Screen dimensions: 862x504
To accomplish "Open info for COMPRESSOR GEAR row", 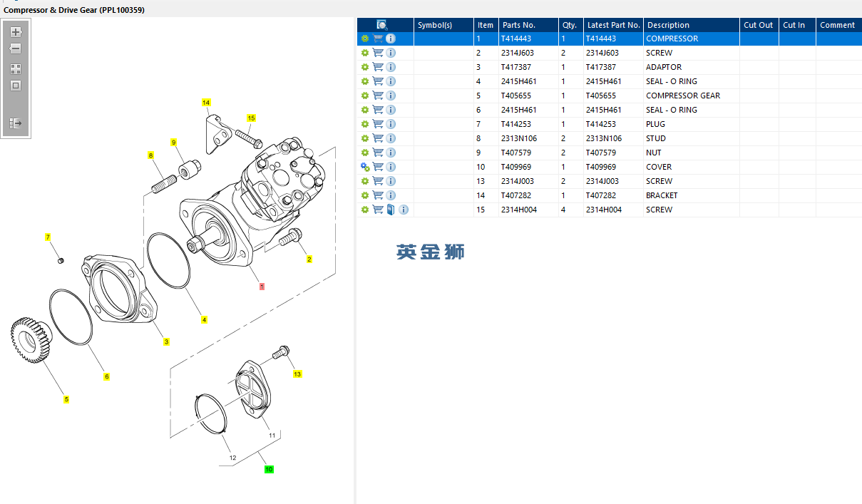I will tap(391, 96).
